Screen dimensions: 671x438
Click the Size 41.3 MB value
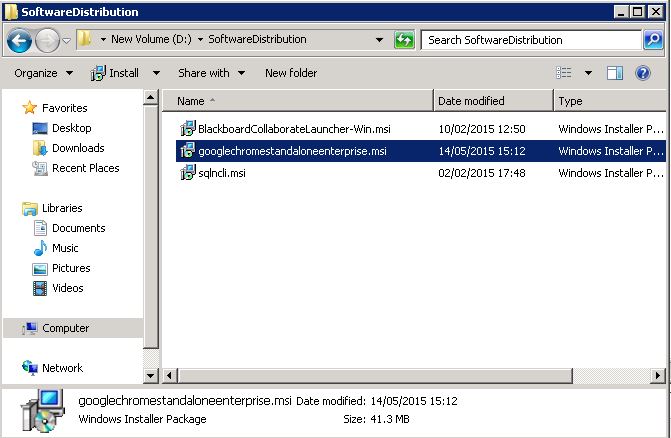(390, 419)
